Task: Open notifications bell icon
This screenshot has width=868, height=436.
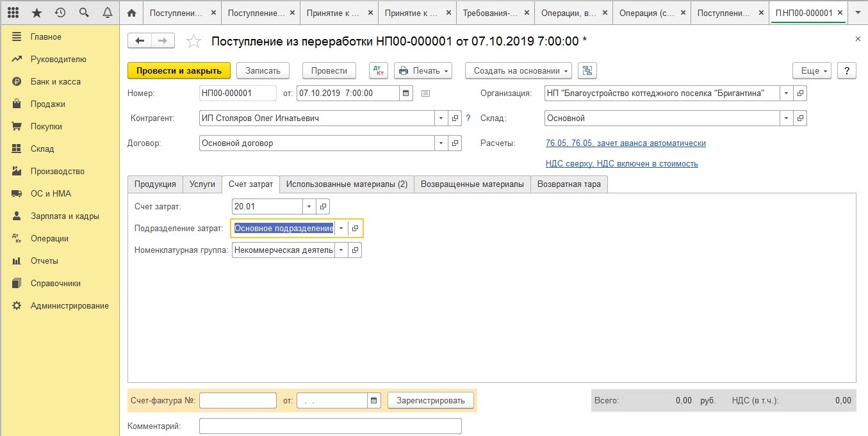Action: 108,13
